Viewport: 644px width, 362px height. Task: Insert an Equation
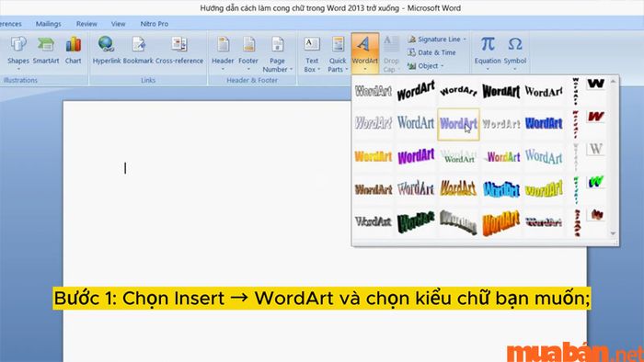tap(488, 52)
